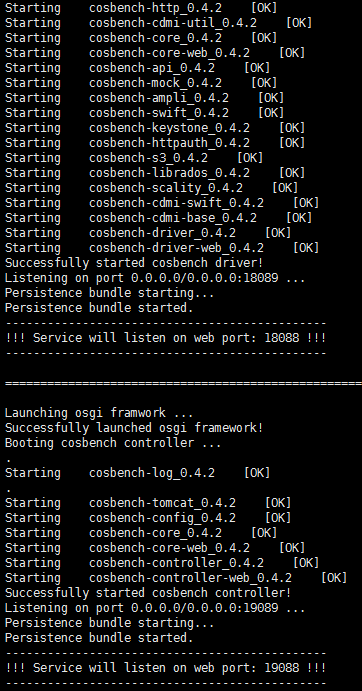The height and width of the screenshot is (691, 362).
Task: Click the OK after cosbench-controller-web_0.4.2
Action: click(334, 578)
